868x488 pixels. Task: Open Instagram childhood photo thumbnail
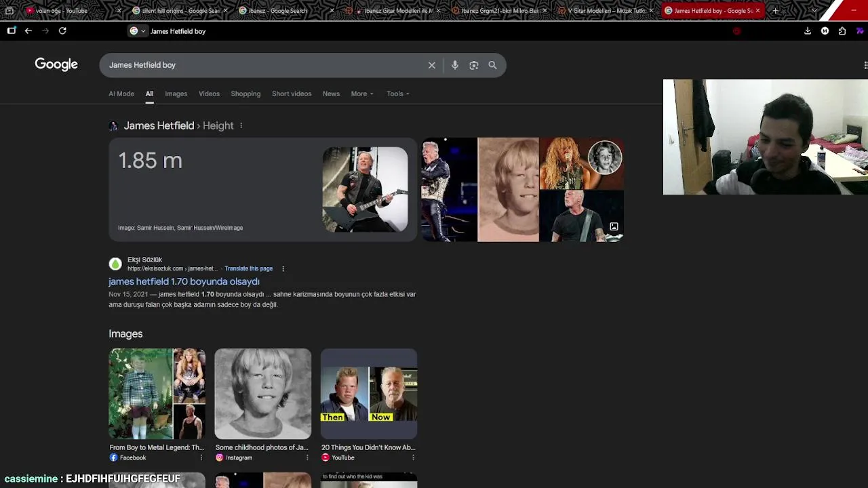click(263, 394)
